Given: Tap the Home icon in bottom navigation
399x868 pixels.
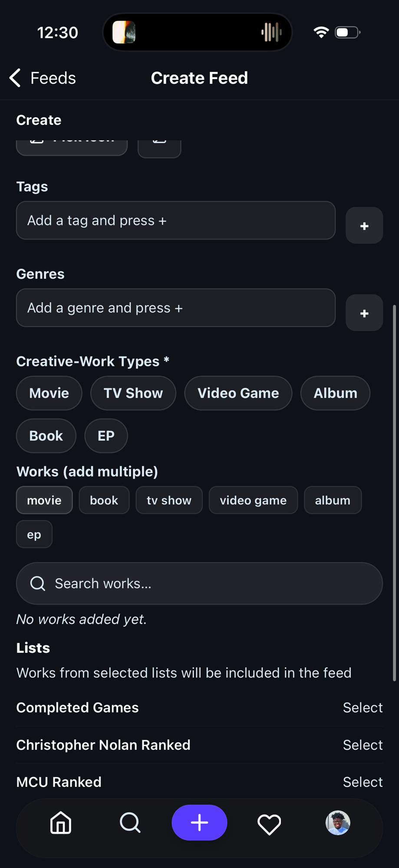Looking at the screenshot, I should coord(61,823).
